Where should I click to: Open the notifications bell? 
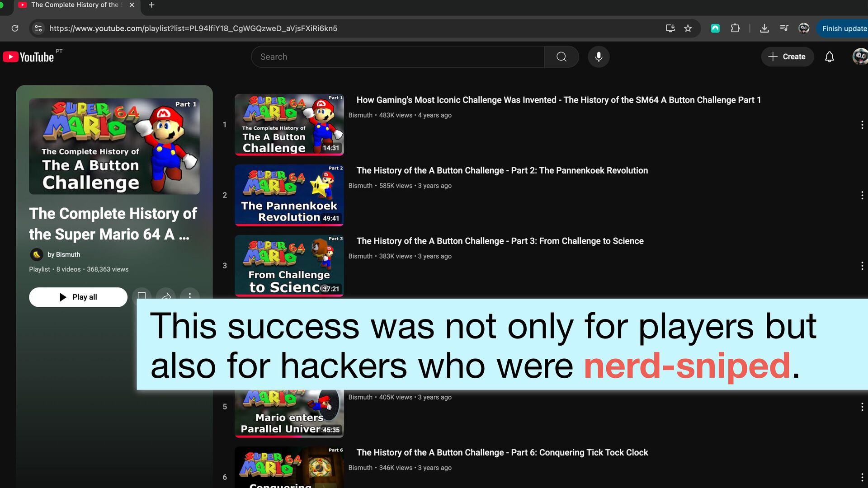tap(829, 57)
